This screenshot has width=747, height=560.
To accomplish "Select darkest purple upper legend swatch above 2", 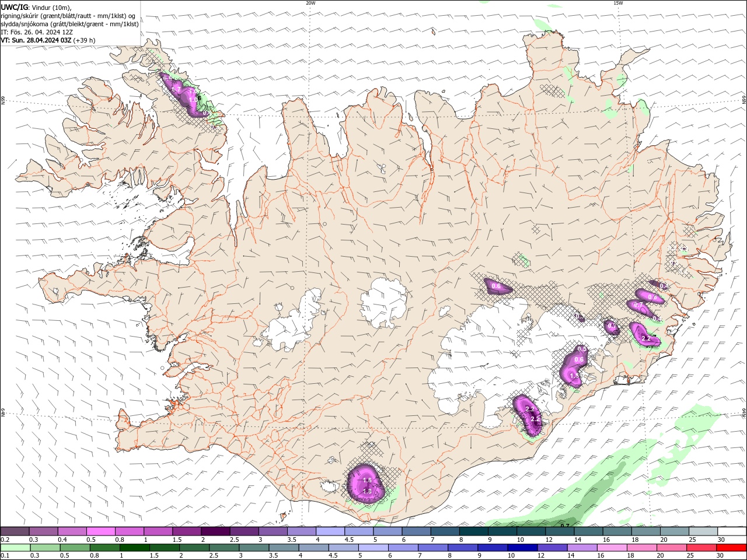I will (215, 531).
